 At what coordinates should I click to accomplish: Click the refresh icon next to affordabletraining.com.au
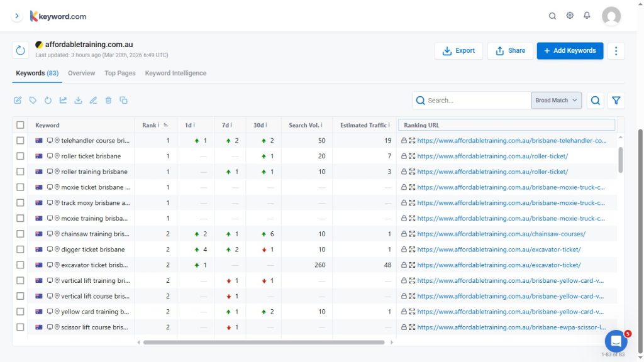[x=19, y=49]
